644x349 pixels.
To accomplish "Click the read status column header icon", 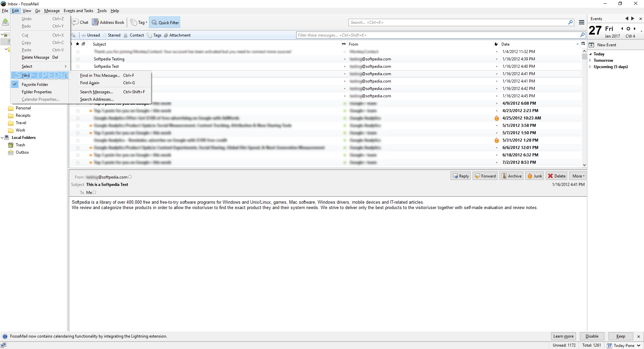I will pyautogui.click(x=344, y=44).
